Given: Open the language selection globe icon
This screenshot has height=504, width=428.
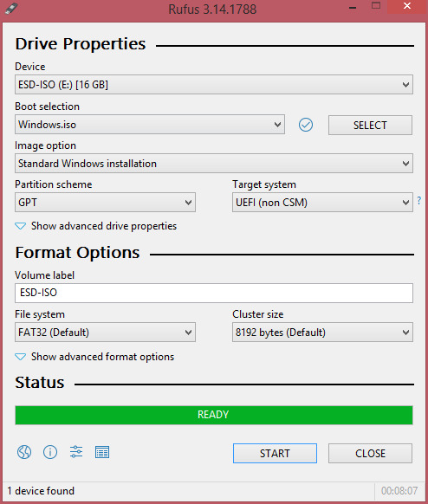Looking at the screenshot, I should 24,452.
